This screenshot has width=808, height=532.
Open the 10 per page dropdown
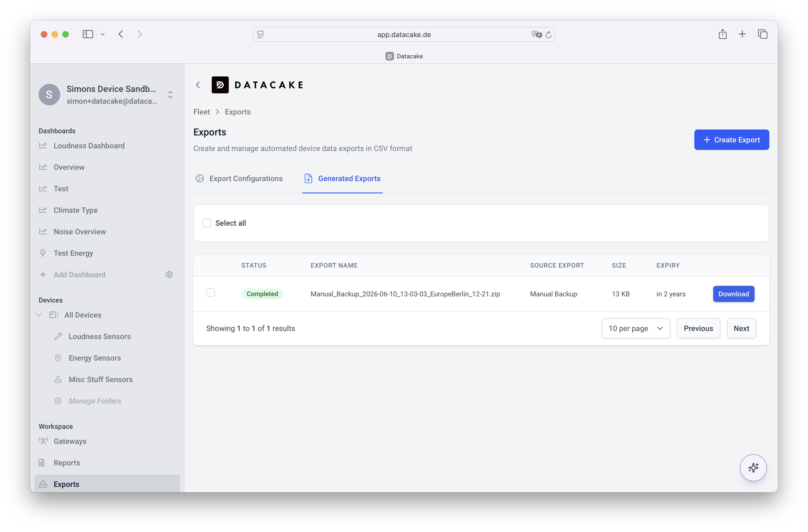pyautogui.click(x=636, y=328)
